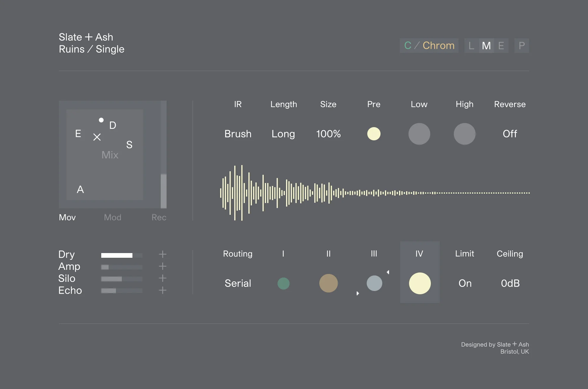This screenshot has width=588, height=389.
Task: Click the grey-blue slot III knob
Action: point(374,283)
